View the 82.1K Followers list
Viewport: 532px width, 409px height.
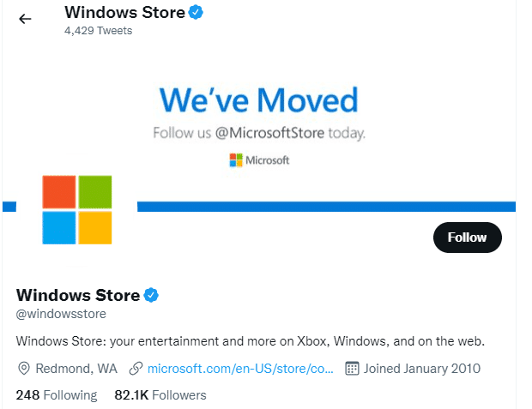click(x=160, y=395)
